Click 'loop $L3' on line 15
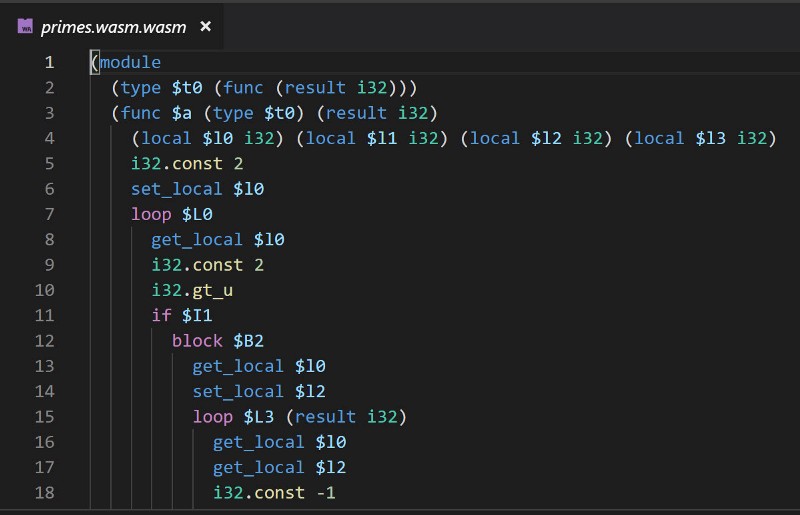The height and width of the screenshot is (515, 800). point(234,416)
